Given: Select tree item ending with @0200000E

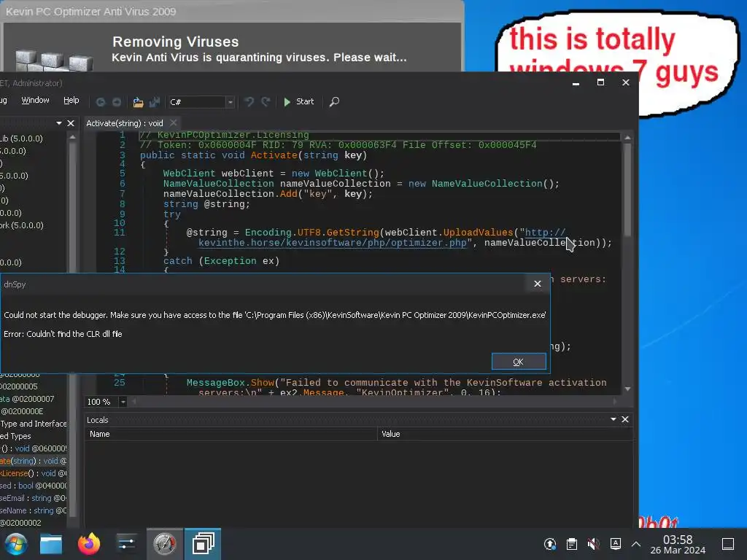Looking at the screenshot, I should [x=22, y=411].
